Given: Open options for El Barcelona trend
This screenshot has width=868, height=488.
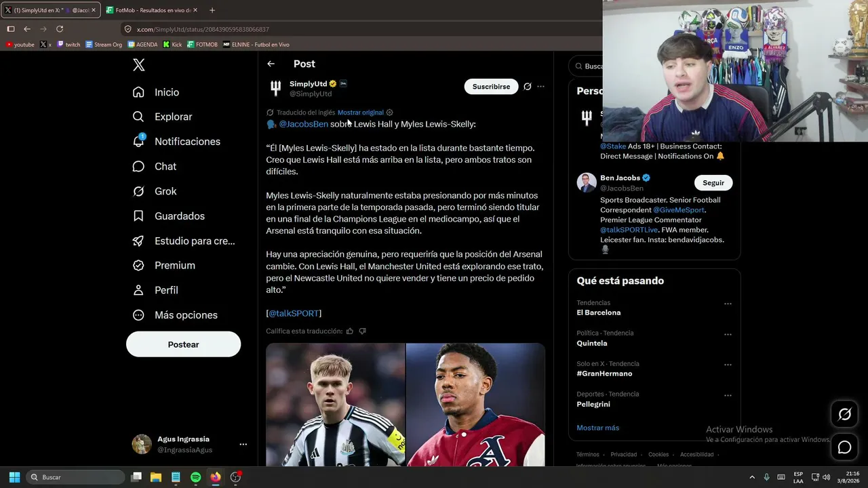Looking at the screenshot, I should click(728, 304).
